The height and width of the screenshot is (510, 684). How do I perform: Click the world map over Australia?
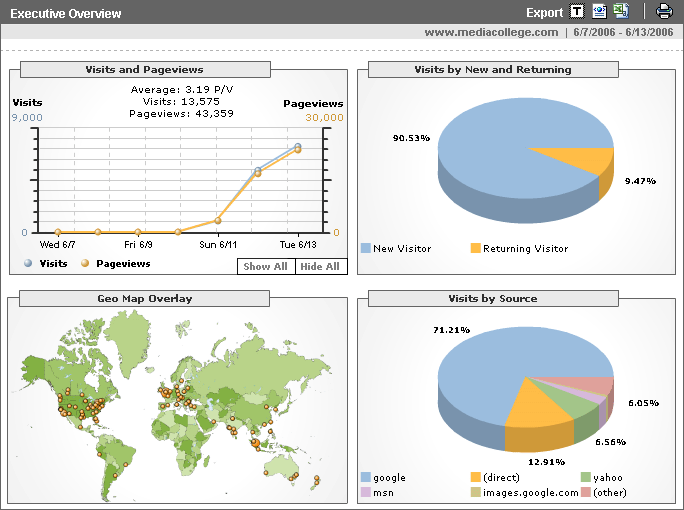pyautogui.click(x=281, y=469)
